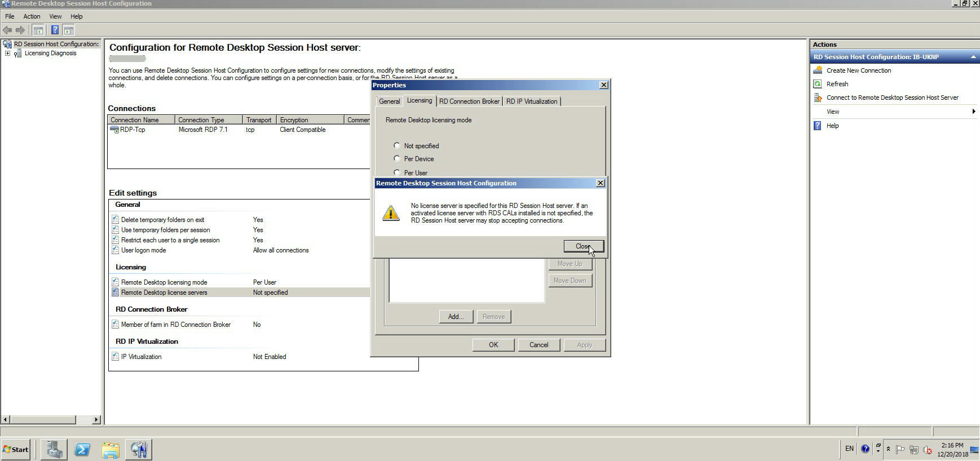Viewport: 980px width, 461px height.
Task: Switch to the RD Connection Broker tab
Action: pos(469,101)
